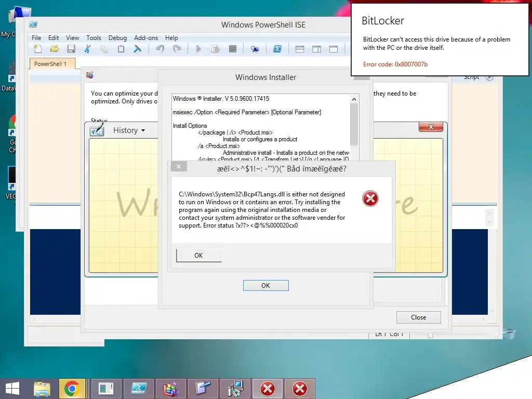Click OK in the Windows Installer dialog
Image resolution: width=532 pixels, height=399 pixels.
coord(265,285)
